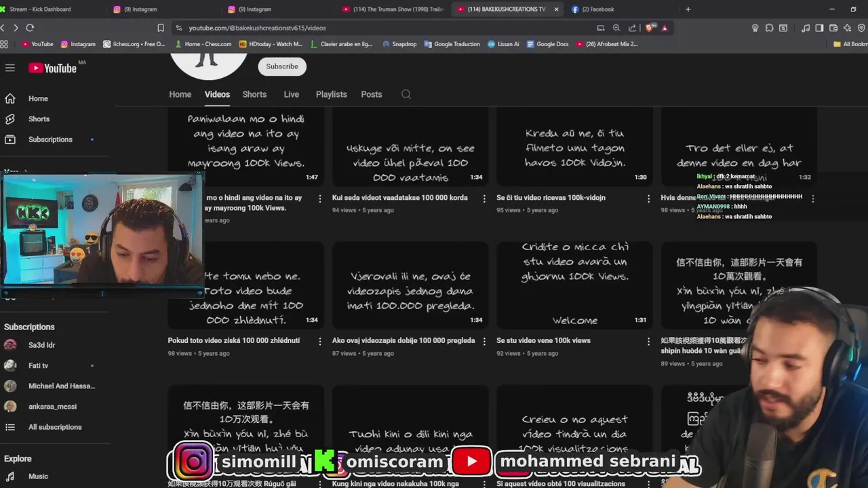Open options menu for 'Kui seda videot' video
Image resolution: width=868 pixels, height=488 pixels.
point(484,199)
